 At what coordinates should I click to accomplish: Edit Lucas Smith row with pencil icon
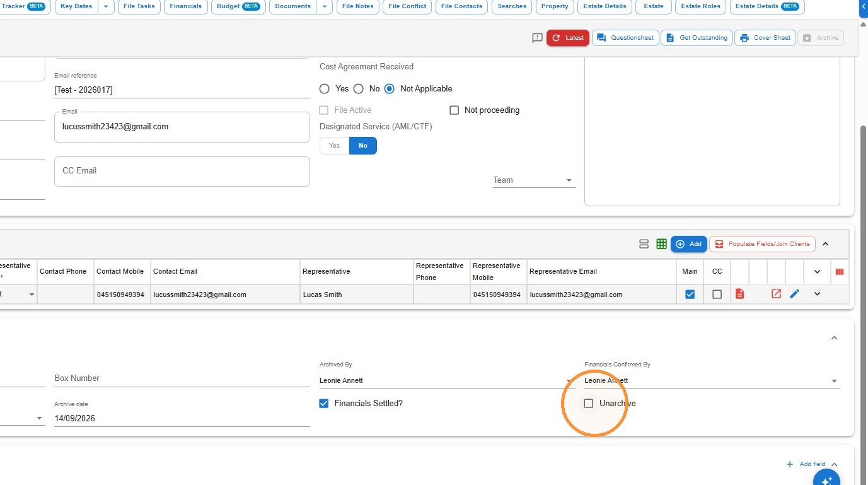(794, 294)
